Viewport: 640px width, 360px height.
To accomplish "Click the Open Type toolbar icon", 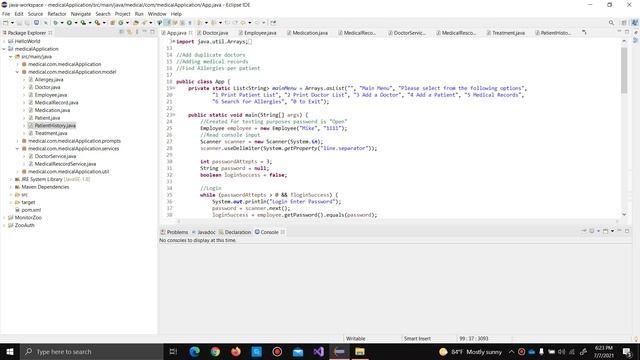I will (x=136, y=23).
